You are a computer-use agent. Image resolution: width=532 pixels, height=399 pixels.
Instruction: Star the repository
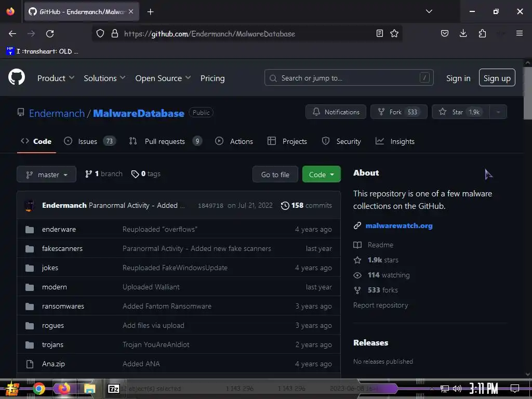click(460, 112)
